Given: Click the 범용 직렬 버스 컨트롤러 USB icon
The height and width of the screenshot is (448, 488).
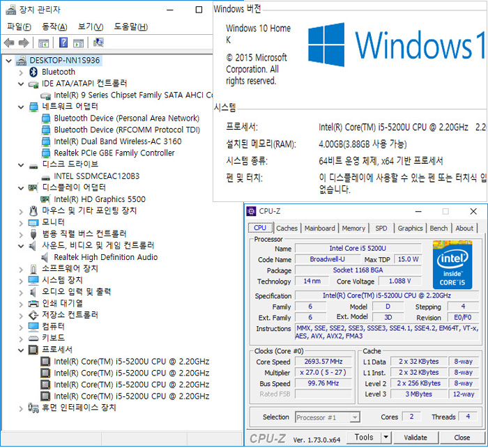Looking at the screenshot, I should (x=33, y=234).
